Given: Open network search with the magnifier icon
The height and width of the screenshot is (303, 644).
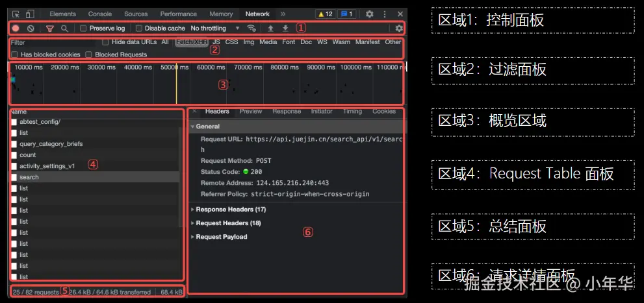Looking at the screenshot, I should coord(64,29).
